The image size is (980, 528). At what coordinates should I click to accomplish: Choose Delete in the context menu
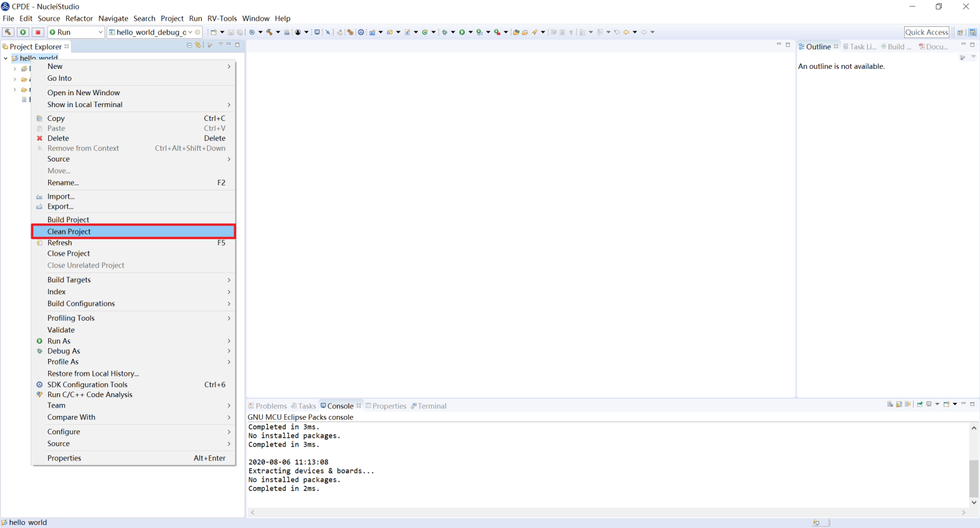pyautogui.click(x=133, y=138)
